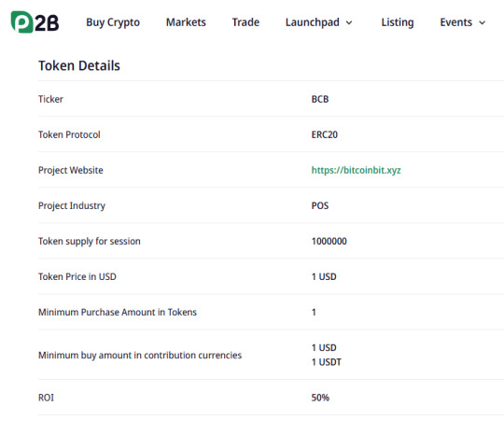
Task: Click the Token Details heading
Action: tap(79, 65)
